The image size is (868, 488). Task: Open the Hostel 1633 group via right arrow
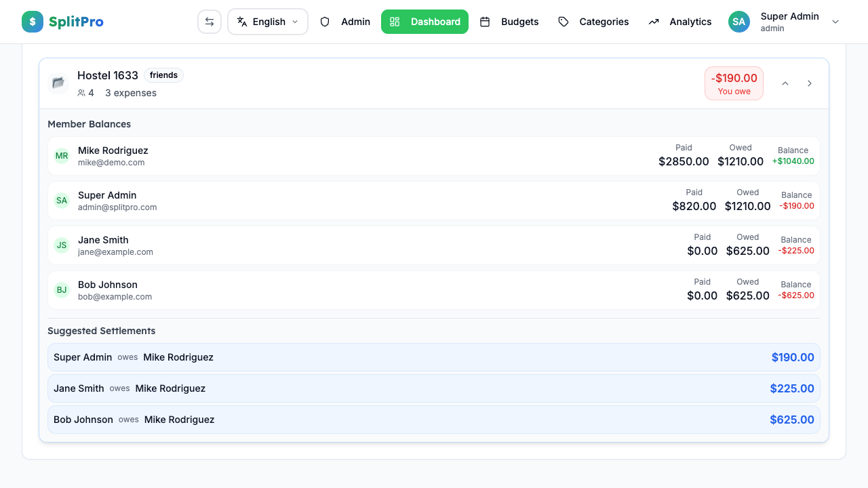click(810, 83)
